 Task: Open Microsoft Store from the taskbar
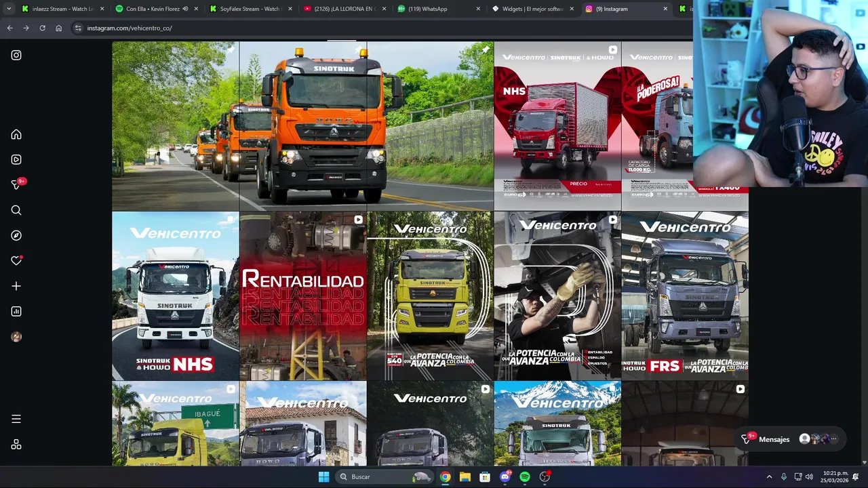pyautogui.click(x=485, y=476)
